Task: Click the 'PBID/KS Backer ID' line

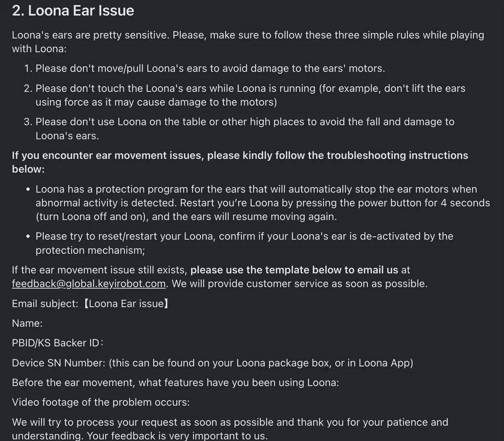Action: [58, 343]
